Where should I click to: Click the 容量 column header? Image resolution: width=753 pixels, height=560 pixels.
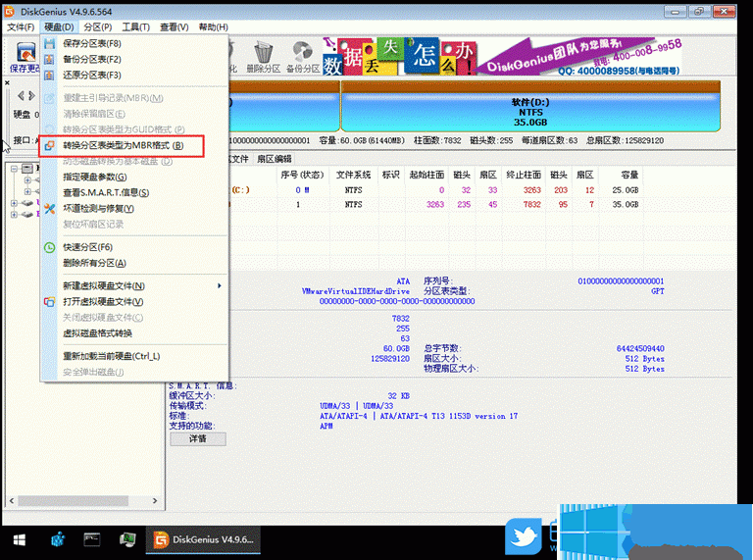629,175
